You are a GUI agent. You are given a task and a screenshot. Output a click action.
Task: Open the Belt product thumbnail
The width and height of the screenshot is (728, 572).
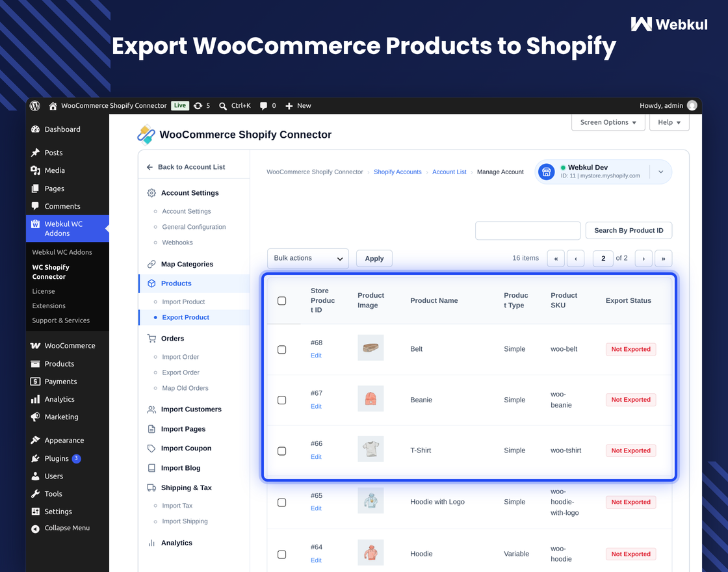370,348
